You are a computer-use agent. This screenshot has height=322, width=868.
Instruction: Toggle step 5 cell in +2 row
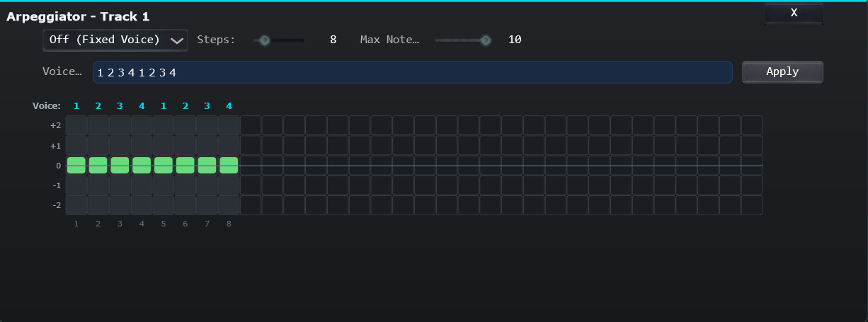164,125
